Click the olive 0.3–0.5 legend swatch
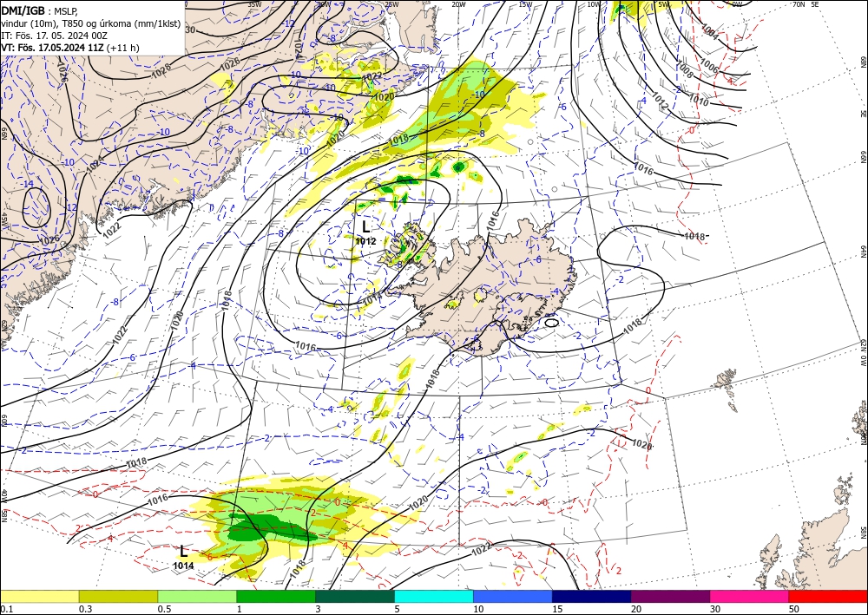 click(118, 596)
